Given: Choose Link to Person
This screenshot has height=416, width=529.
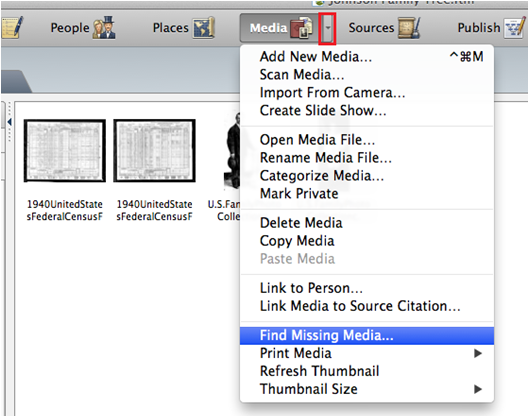Looking at the screenshot, I should tap(367, 288).
